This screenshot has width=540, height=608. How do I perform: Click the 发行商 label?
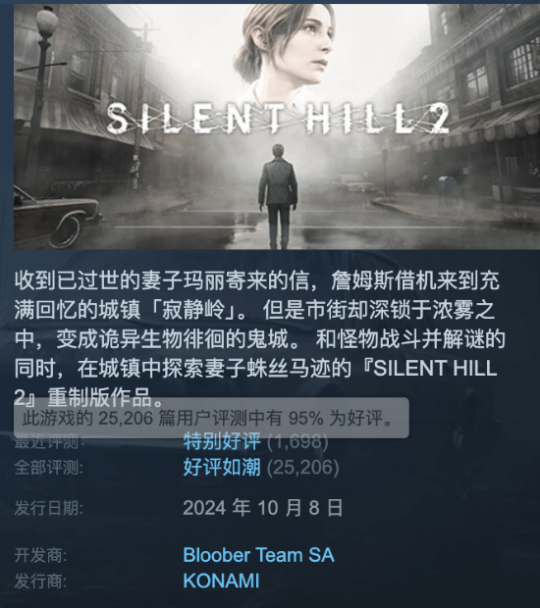41,581
